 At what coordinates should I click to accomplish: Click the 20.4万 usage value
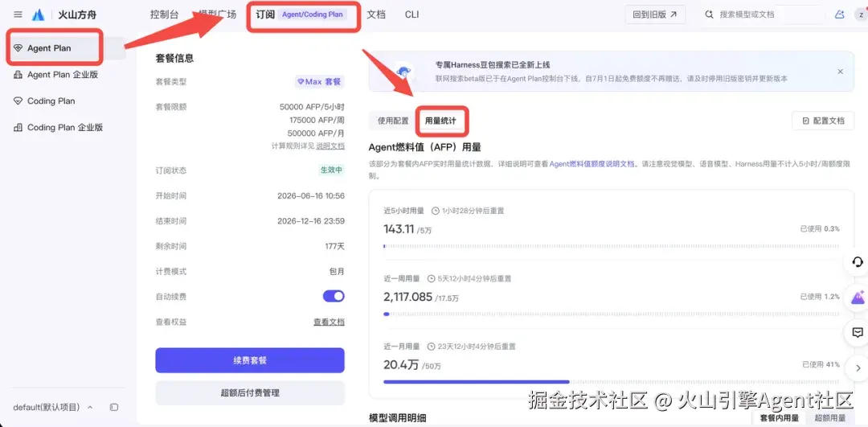[x=401, y=365]
